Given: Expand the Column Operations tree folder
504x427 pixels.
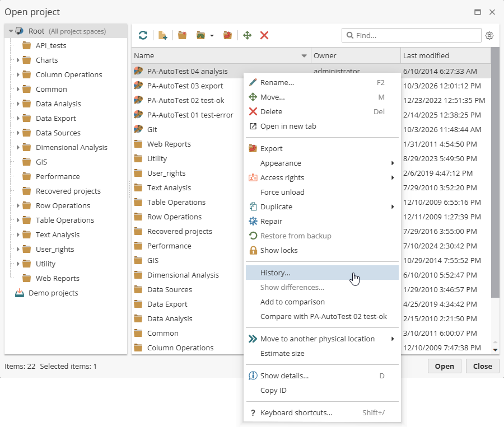Looking at the screenshot, I should 18,74.
